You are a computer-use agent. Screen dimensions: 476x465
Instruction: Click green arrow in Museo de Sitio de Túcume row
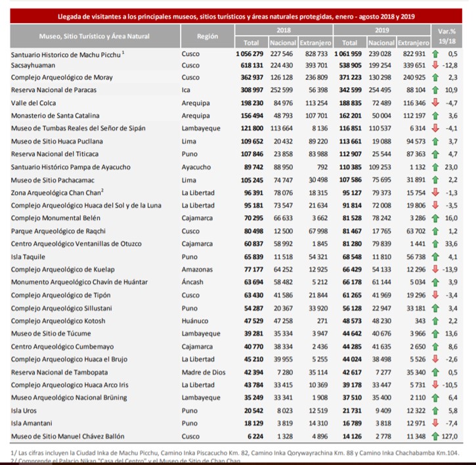(435, 334)
